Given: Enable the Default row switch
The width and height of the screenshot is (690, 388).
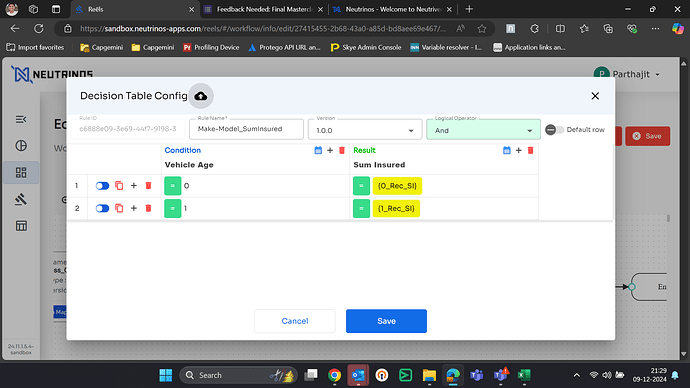Looking at the screenshot, I should coord(554,130).
